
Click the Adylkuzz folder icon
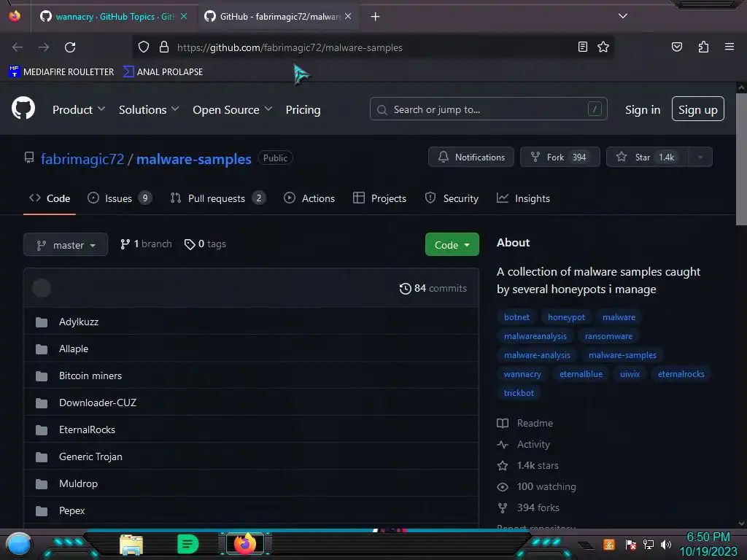42,322
